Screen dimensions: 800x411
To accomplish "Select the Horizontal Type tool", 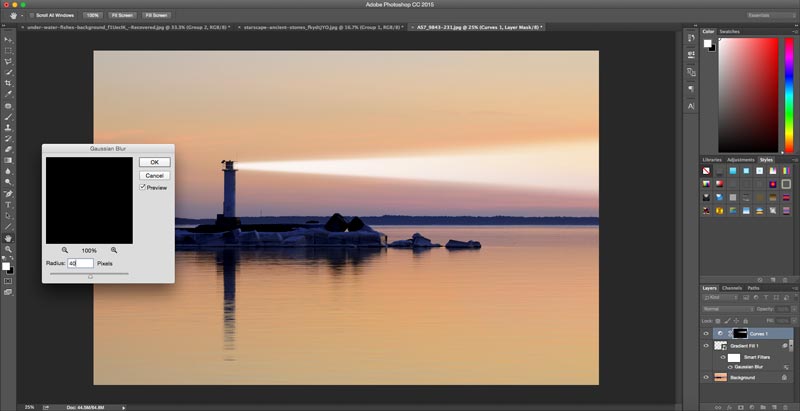I will click(8, 205).
